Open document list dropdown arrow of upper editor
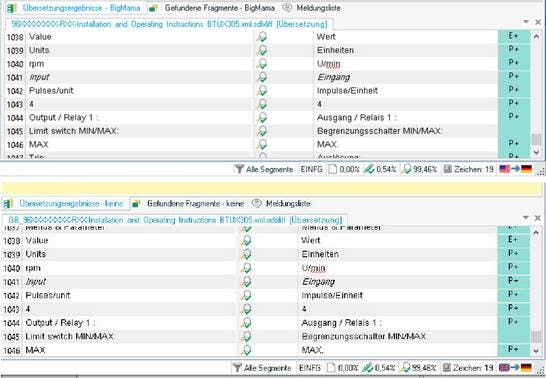546x378 pixels. 526,22
